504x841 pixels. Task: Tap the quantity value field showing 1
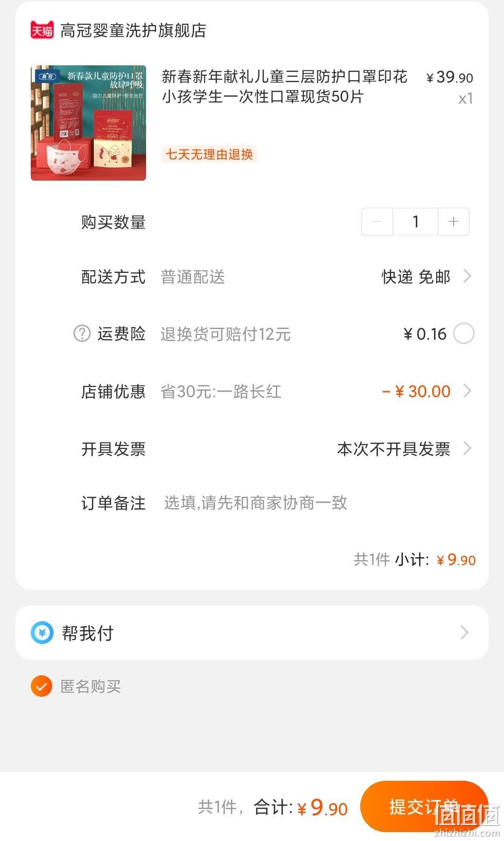(x=415, y=222)
